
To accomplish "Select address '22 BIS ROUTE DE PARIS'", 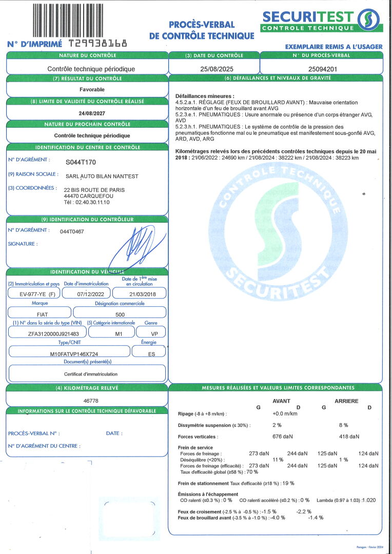I will (94, 190).
